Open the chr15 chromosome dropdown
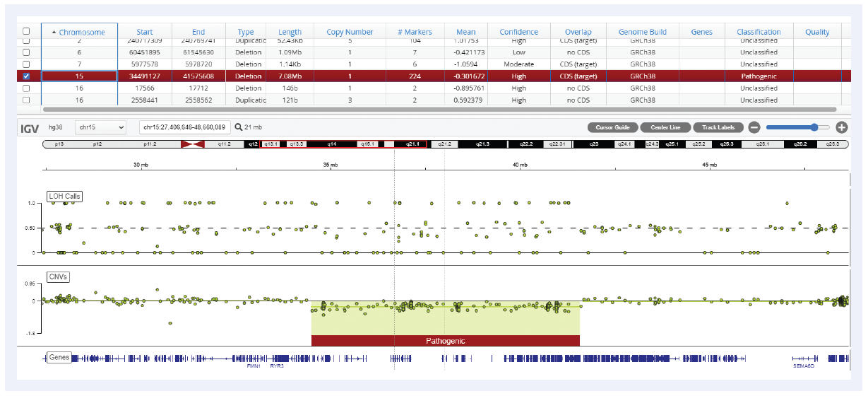Image resolution: width=868 pixels, height=396 pixels. pyautogui.click(x=100, y=127)
